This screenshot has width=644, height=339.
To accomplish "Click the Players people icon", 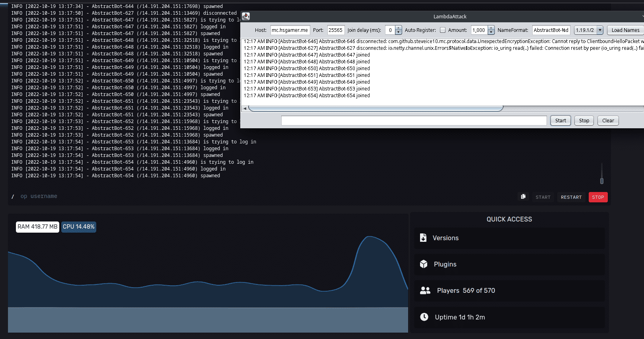I will [425, 290].
